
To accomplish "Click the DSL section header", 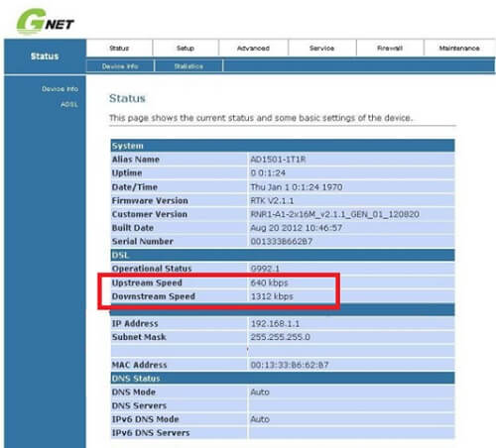I will pos(283,255).
